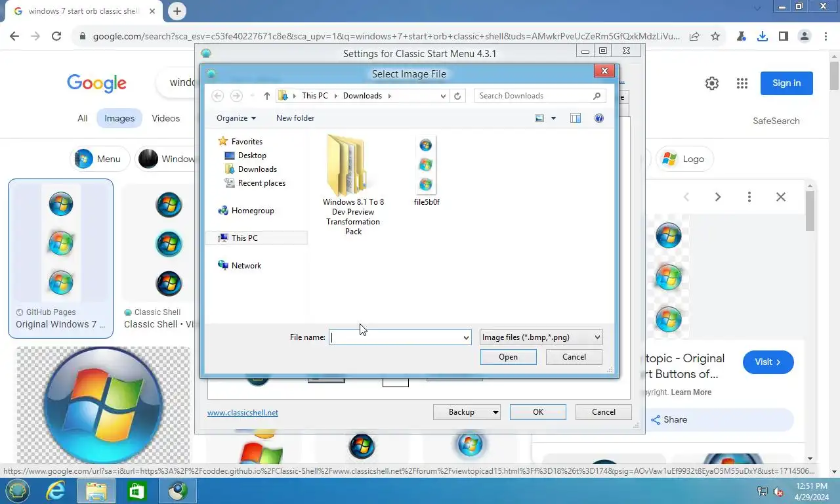Open File Explorer from the taskbar
This screenshot has height=504, width=840.
click(x=96, y=491)
